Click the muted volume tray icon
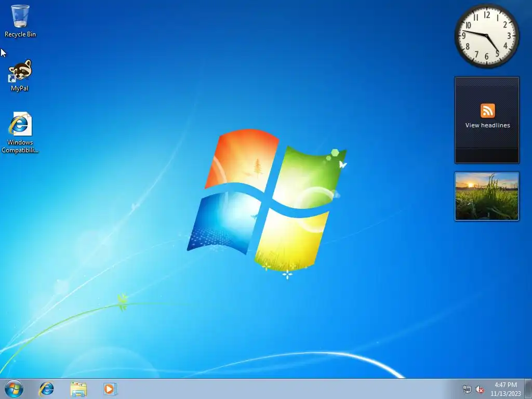 tap(480, 389)
